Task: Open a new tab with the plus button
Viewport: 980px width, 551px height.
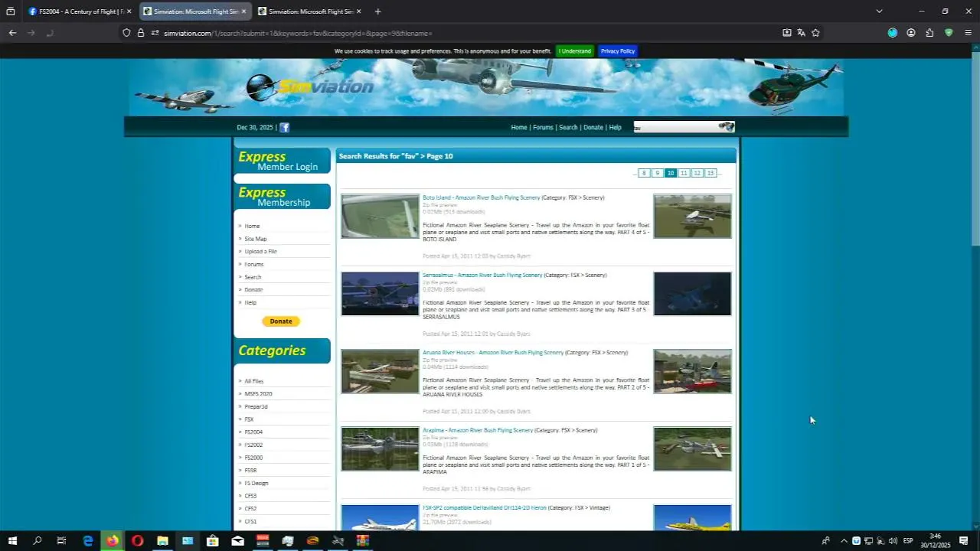Action: tap(377, 11)
